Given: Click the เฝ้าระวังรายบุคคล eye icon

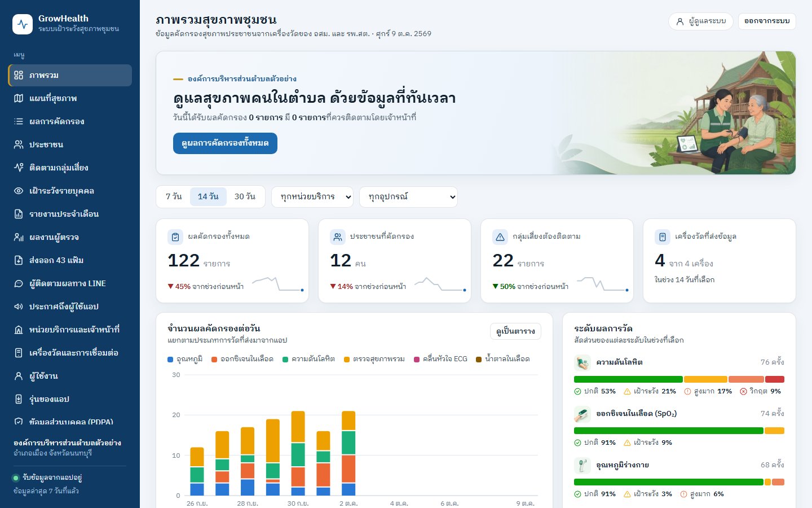Looking at the screenshot, I should pyautogui.click(x=19, y=191).
